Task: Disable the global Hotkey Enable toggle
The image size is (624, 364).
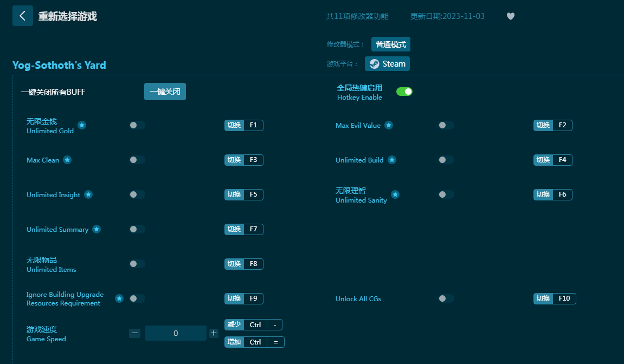Action: click(404, 92)
